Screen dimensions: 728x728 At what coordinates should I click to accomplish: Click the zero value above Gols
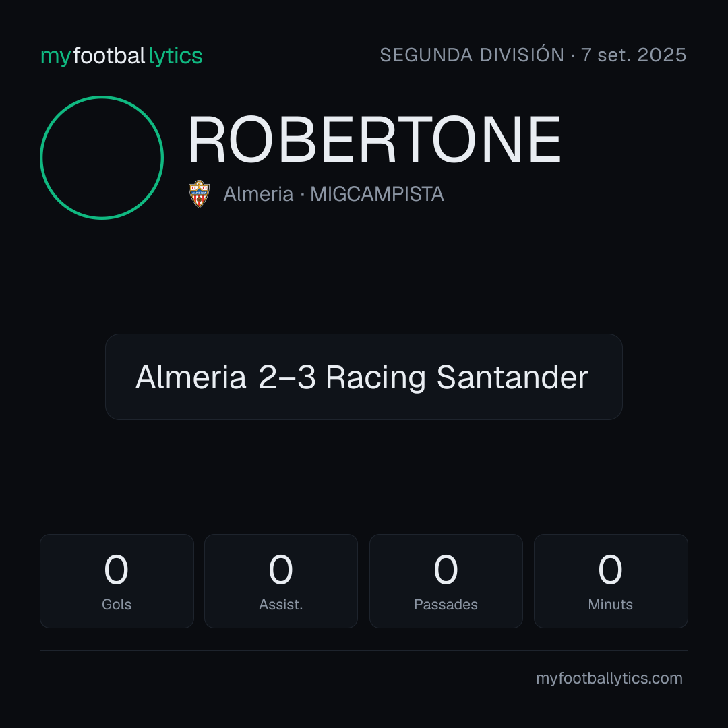click(116, 570)
